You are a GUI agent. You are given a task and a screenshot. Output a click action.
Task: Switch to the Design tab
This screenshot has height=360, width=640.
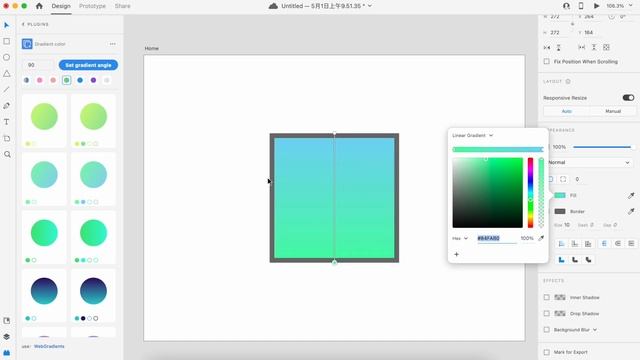pyautogui.click(x=61, y=6)
